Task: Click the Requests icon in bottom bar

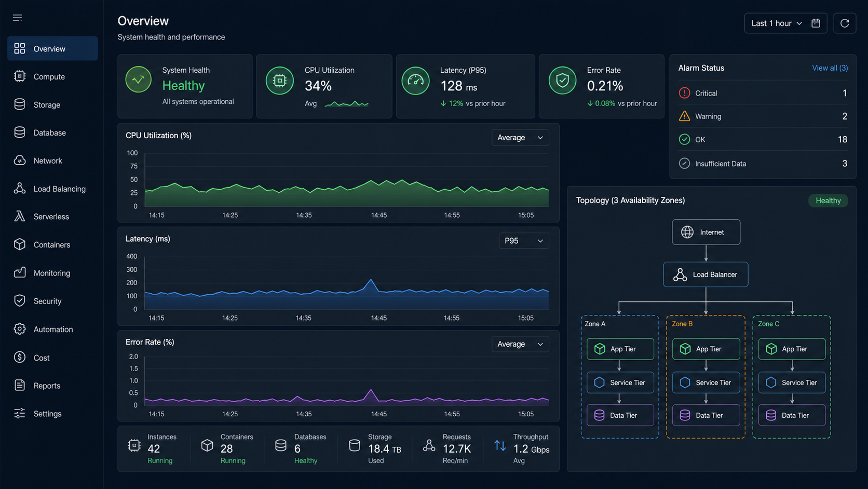Action: [x=429, y=445]
